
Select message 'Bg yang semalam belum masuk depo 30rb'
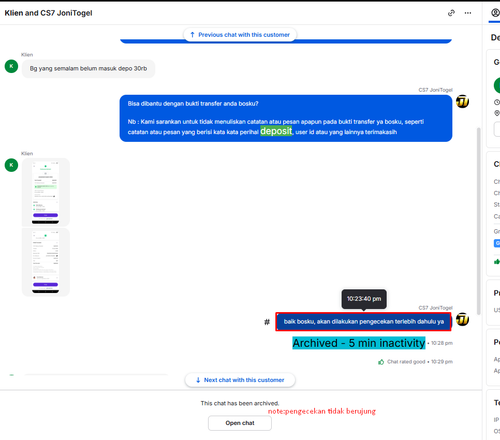pyautogui.click(x=88, y=68)
